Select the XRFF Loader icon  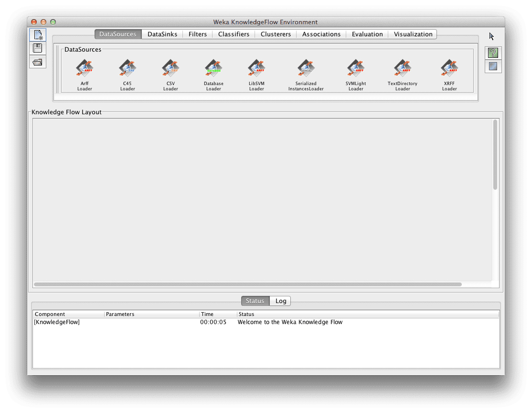(x=449, y=68)
